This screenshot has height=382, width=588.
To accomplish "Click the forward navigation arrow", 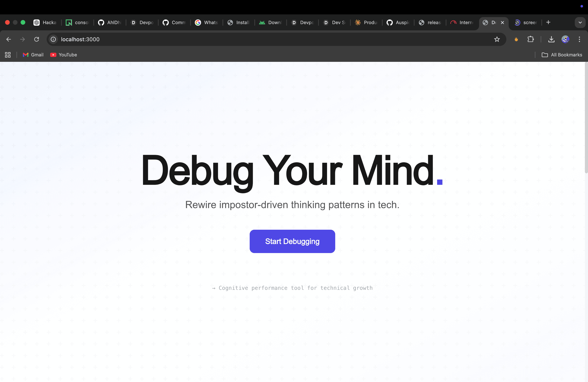I will (x=23, y=39).
